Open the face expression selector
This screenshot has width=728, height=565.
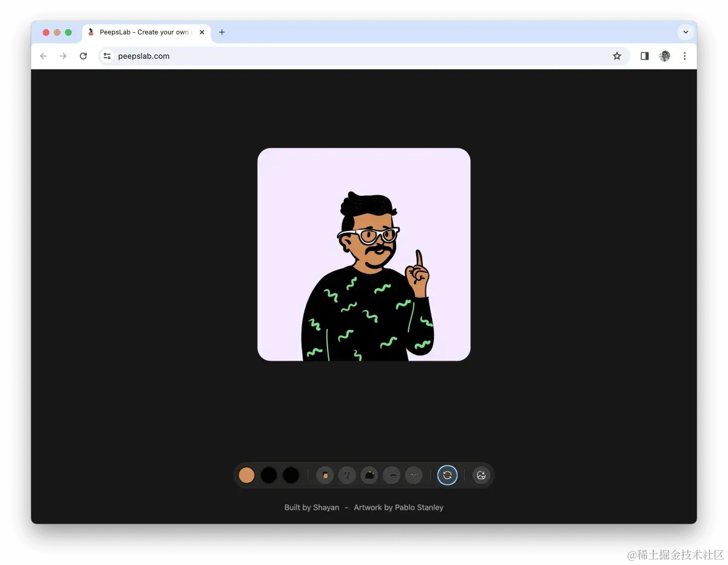coord(347,475)
